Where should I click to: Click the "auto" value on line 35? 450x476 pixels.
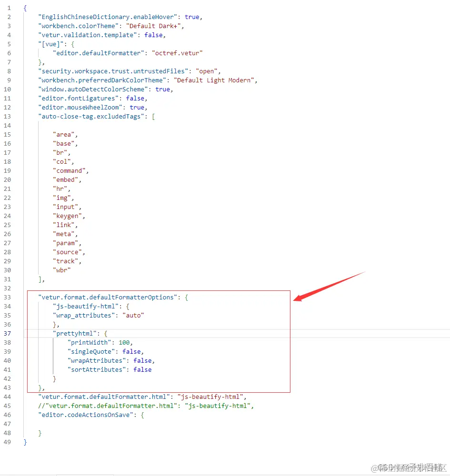coord(133,316)
